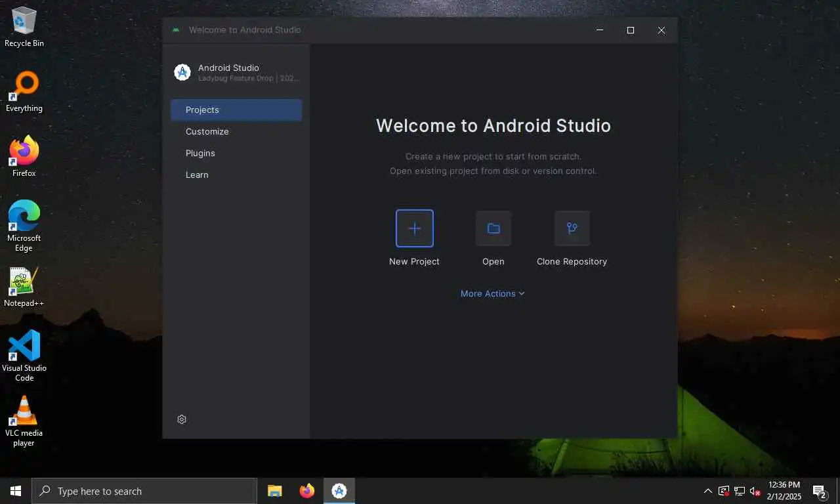Click the Open folder icon
Screen dimensions: 840x504
click(493, 228)
